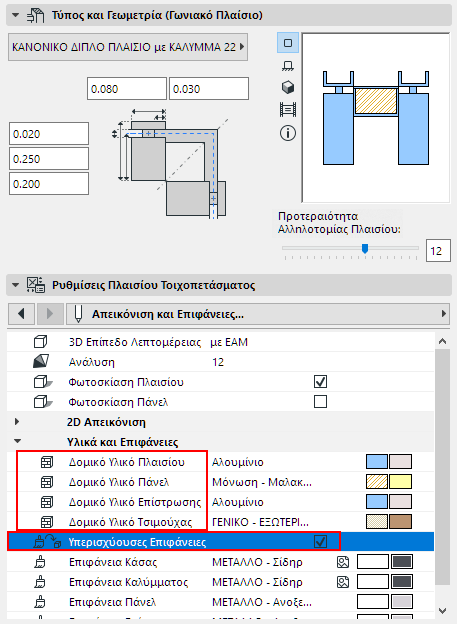This screenshot has width=457, height=624.
Task: Collapse the Ρυθμίσεις Πλαισίου Τοιχοπετάσματος panel
Action: pos(16,285)
